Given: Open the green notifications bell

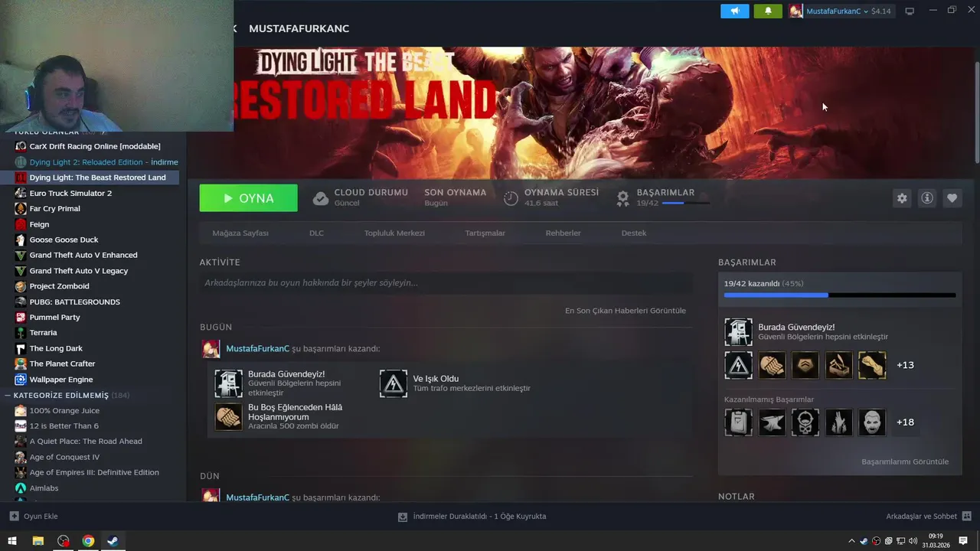Looking at the screenshot, I should pos(768,11).
